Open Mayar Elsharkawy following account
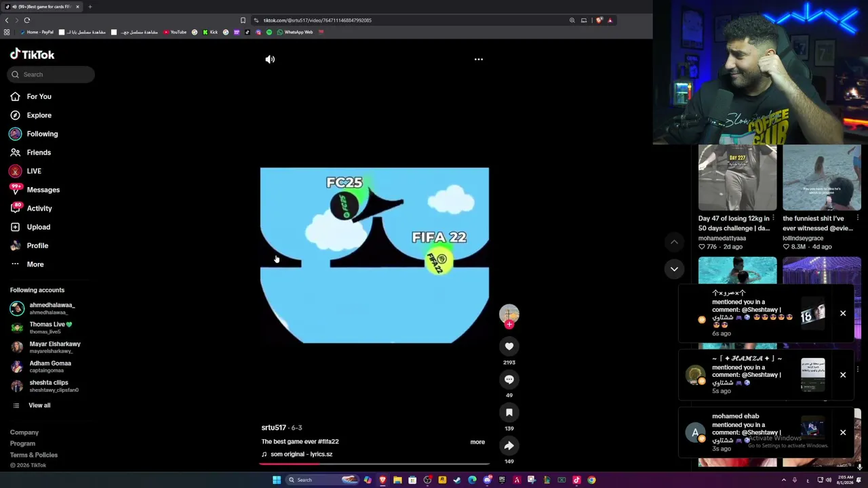This screenshot has width=868, height=488. (x=46, y=347)
